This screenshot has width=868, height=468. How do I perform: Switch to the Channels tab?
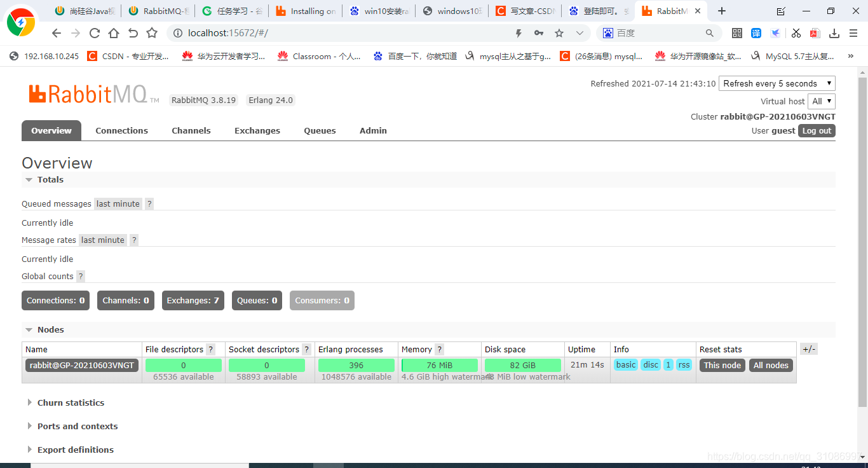point(191,130)
